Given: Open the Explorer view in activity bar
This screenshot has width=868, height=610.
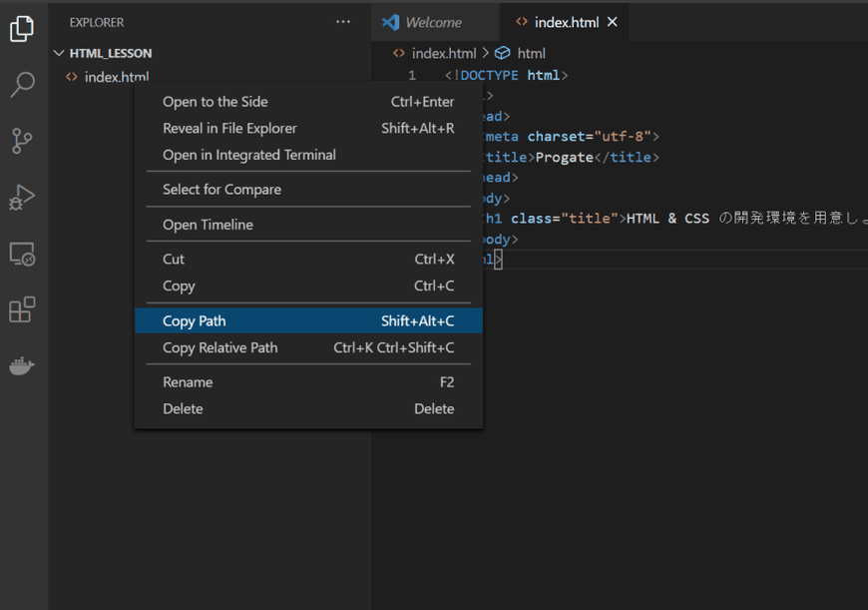Looking at the screenshot, I should pyautogui.click(x=22, y=28).
